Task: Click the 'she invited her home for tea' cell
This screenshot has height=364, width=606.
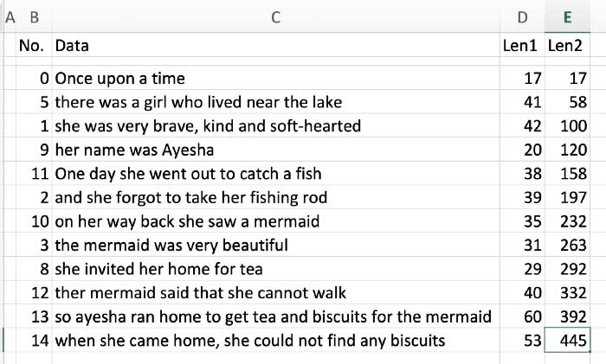Action: (275, 269)
